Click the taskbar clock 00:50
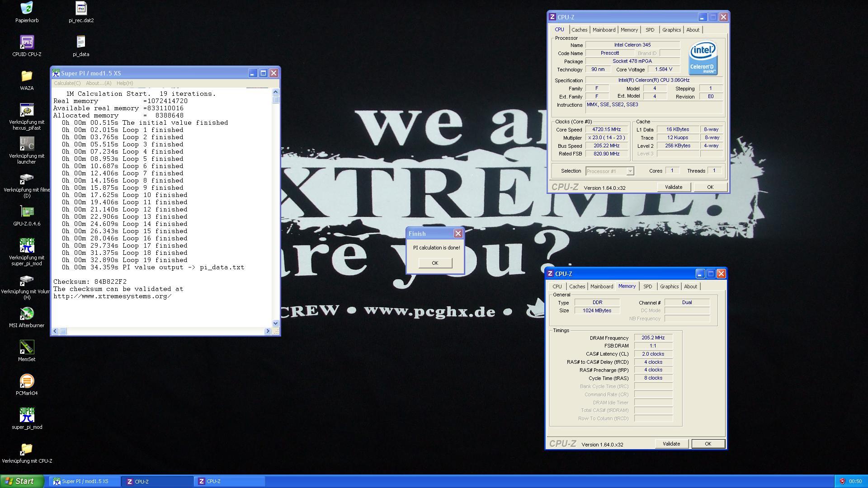 point(855,482)
